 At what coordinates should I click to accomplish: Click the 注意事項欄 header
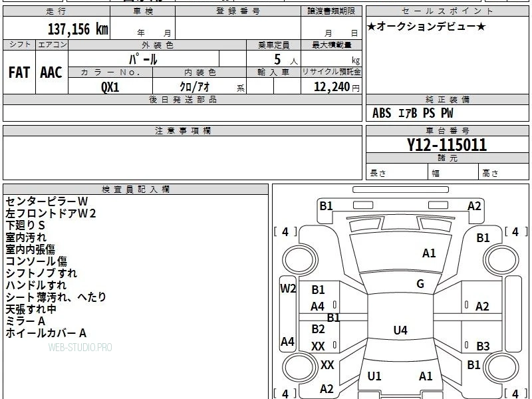(182, 130)
